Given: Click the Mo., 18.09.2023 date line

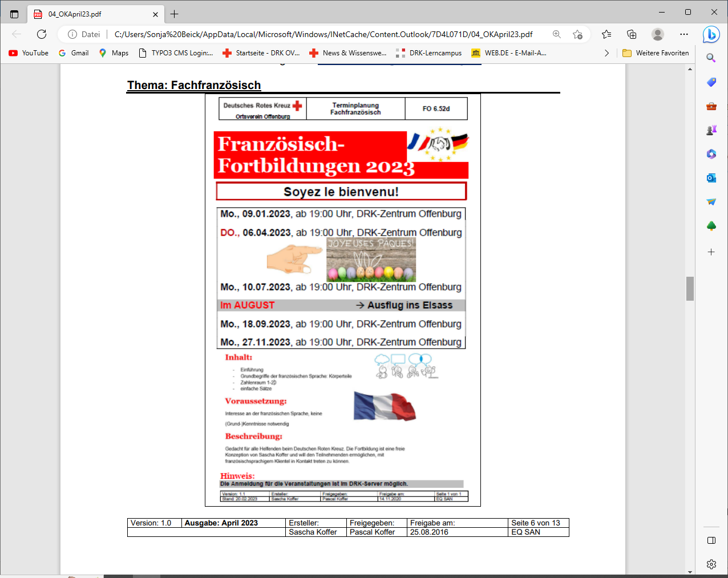Looking at the screenshot, I should click(x=341, y=324).
